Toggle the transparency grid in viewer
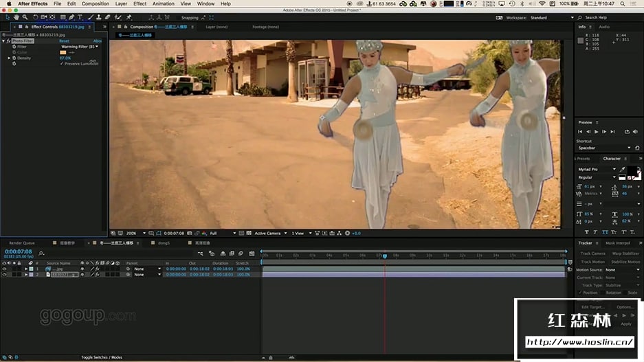 [249, 233]
